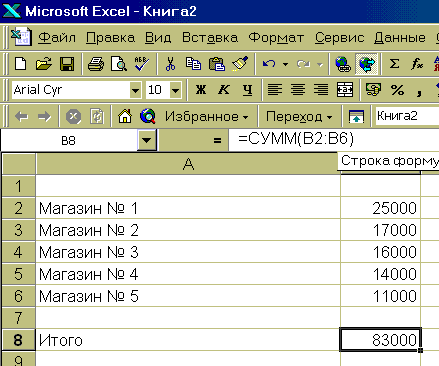Paste from clipboard icon
Image resolution: width=439 pixels, height=366 pixels.
[217, 63]
